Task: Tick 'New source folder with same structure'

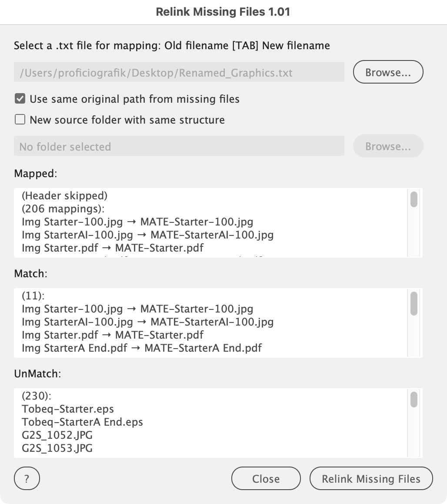Action: 20,120
